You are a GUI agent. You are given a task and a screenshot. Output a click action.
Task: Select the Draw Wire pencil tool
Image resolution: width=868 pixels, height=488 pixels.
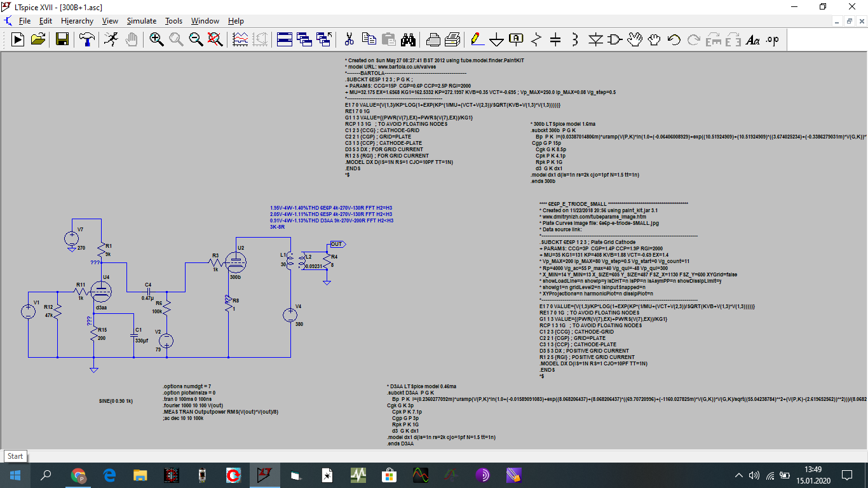tap(477, 39)
